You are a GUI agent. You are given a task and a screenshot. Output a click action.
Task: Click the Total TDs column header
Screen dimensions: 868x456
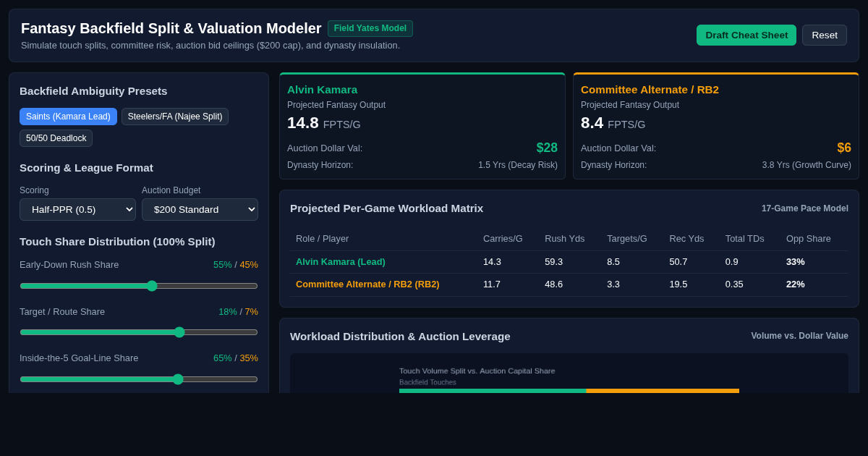coord(745,239)
